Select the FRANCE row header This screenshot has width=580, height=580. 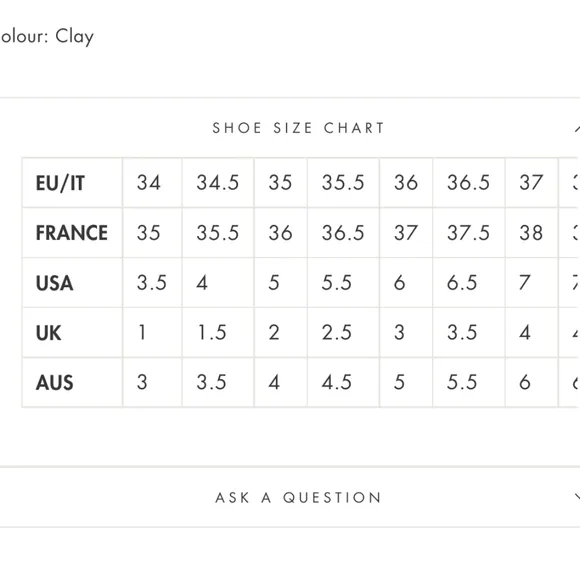pyautogui.click(x=72, y=233)
